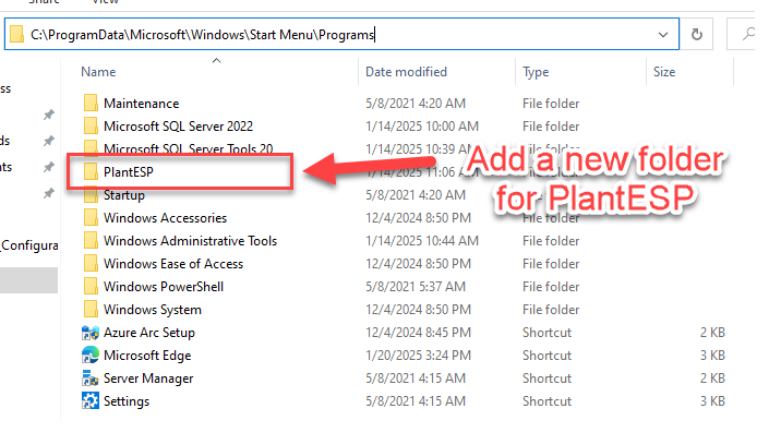Select the Windows Ease of Access folder icon
The image size is (768, 424).
tap(91, 263)
